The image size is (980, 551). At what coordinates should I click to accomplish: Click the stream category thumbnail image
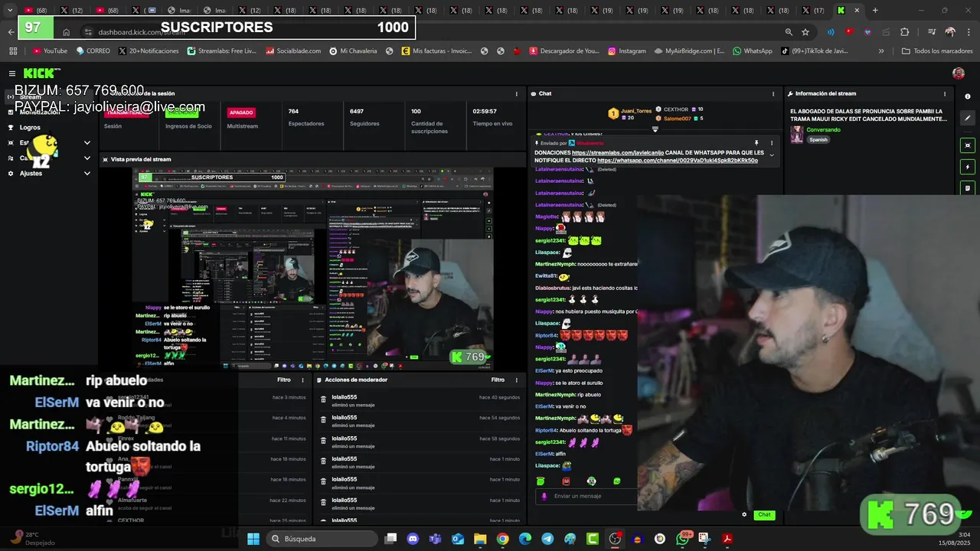point(797,134)
